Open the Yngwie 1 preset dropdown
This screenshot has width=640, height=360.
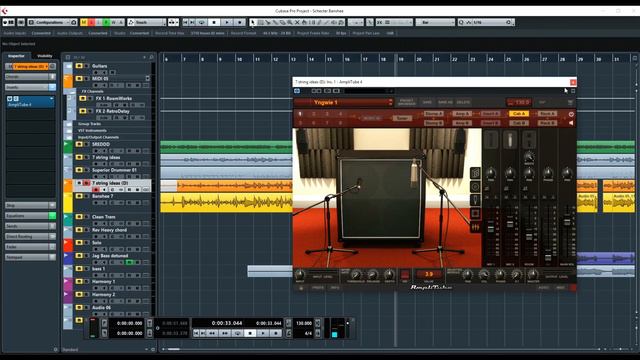click(343, 102)
